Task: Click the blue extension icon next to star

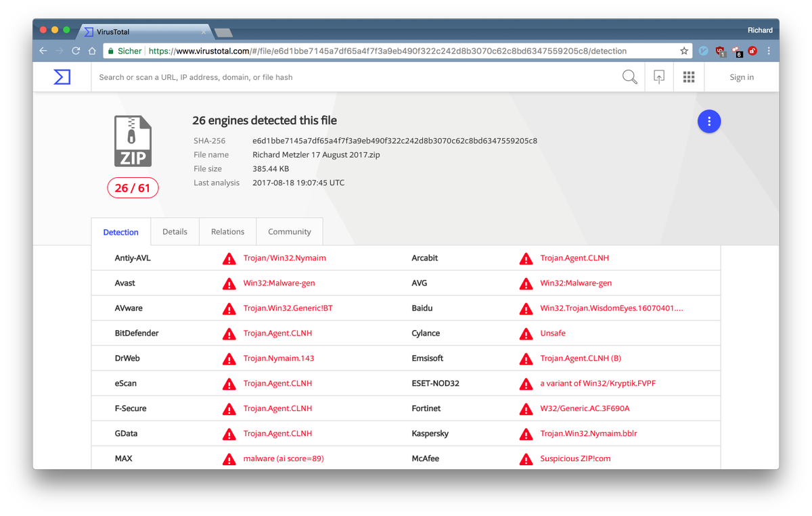Action: pyautogui.click(x=704, y=51)
